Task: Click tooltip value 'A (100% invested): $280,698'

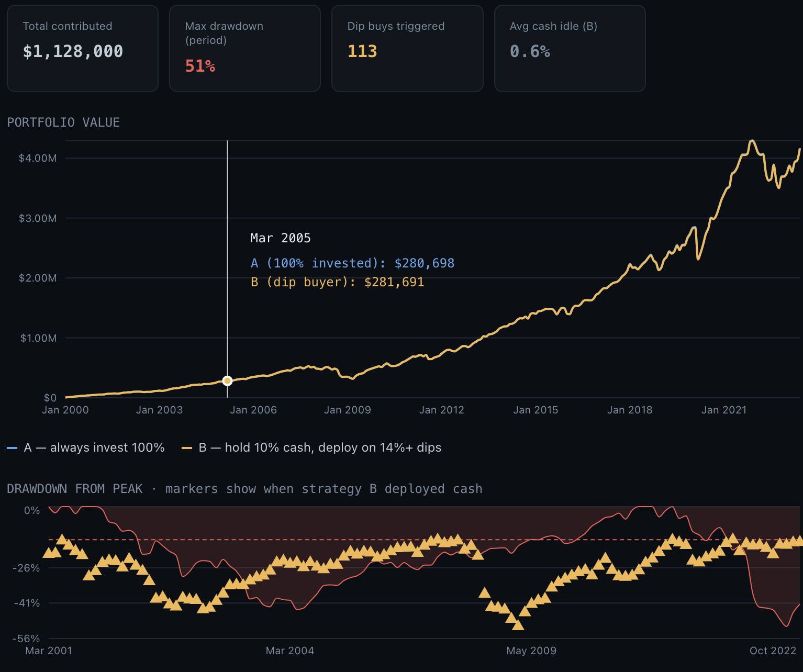Action: click(352, 263)
